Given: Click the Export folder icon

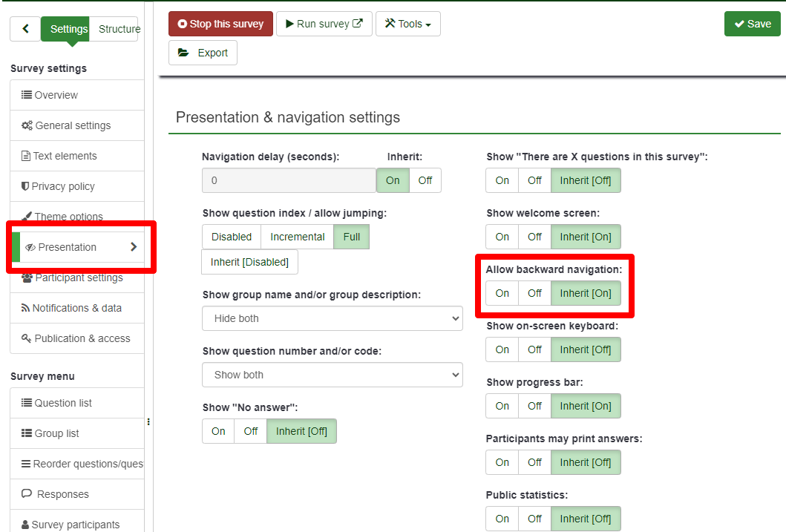Looking at the screenshot, I should [183, 53].
